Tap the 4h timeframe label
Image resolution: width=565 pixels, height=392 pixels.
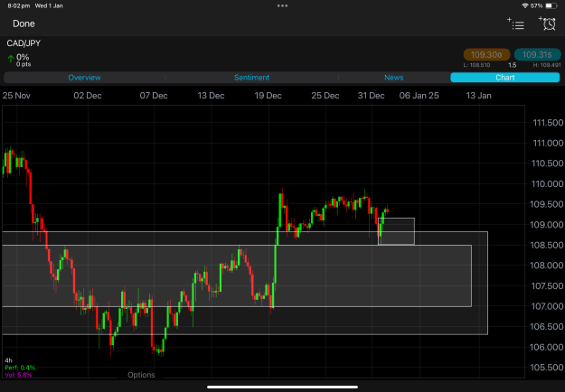click(x=8, y=360)
